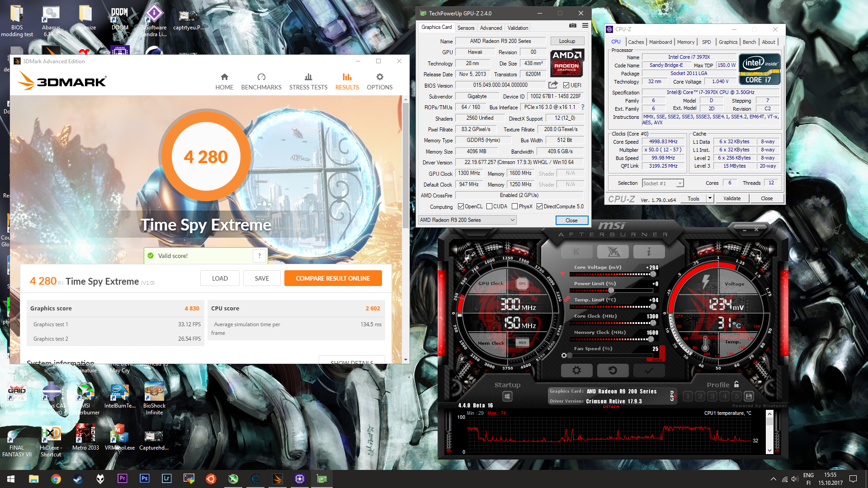Open Lightroom from the taskbar
The width and height of the screenshot is (868, 488).
pos(166,479)
